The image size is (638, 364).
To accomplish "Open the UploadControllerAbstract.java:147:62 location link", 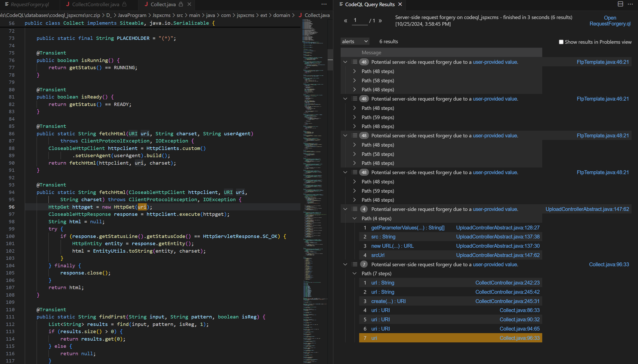I will pyautogui.click(x=587, y=209).
